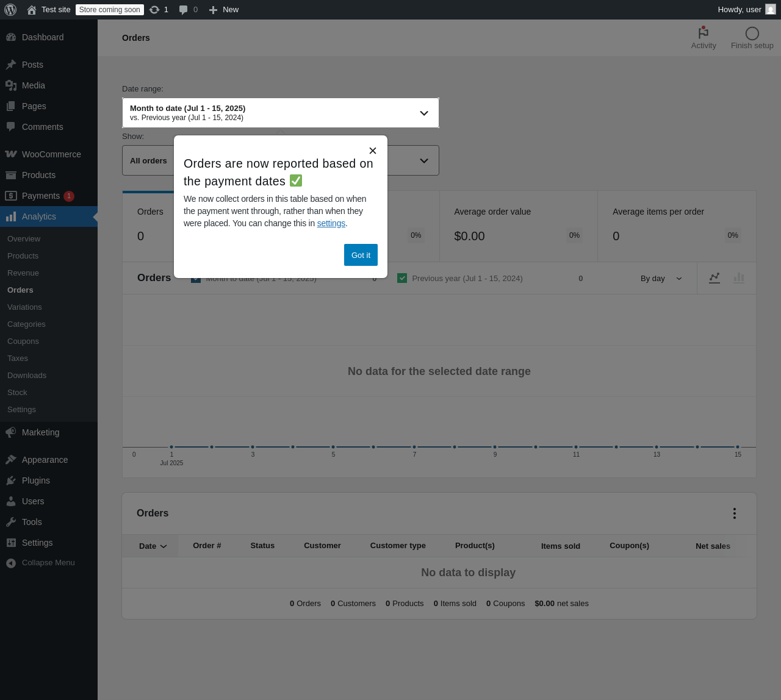Sort table by Date column
781x700 pixels.
153,546
